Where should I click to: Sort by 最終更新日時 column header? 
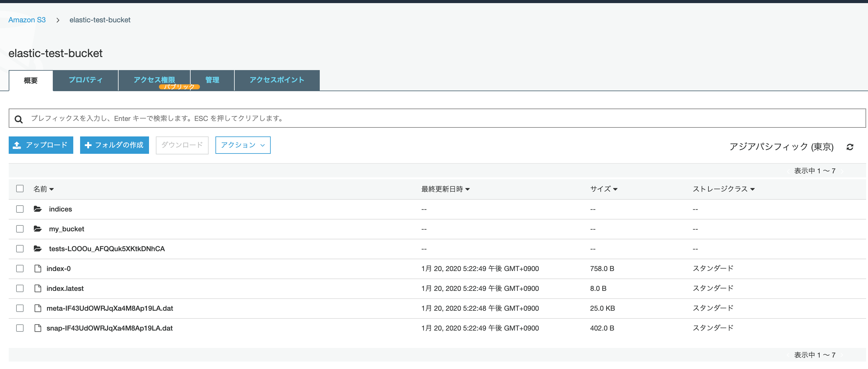tap(445, 189)
